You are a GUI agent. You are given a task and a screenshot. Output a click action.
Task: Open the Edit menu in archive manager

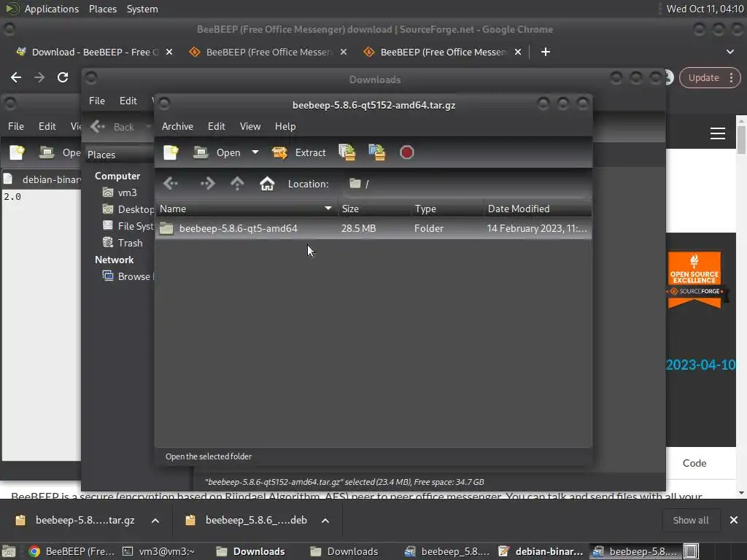(x=216, y=126)
